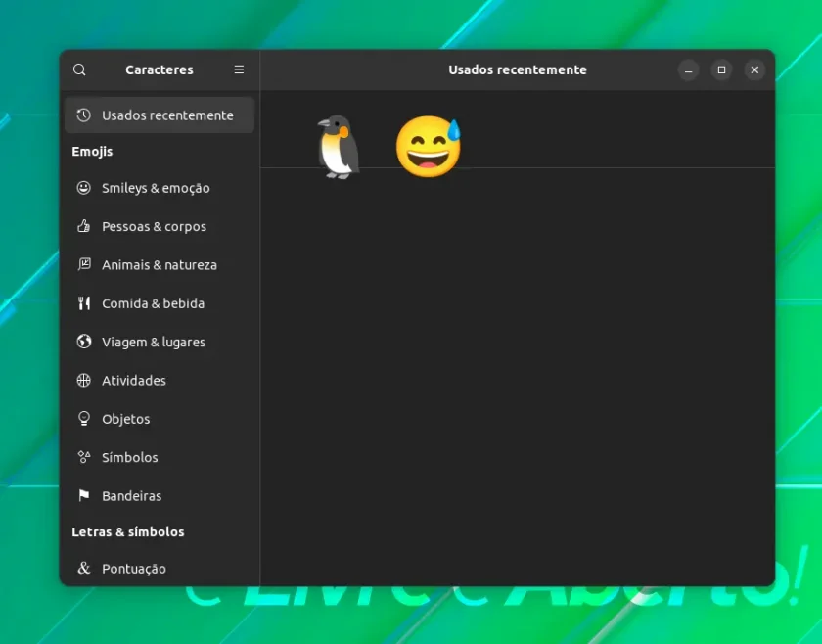822x644 pixels.
Task: Select Pontuação under Letras & símbolos
Action: [x=160, y=568]
